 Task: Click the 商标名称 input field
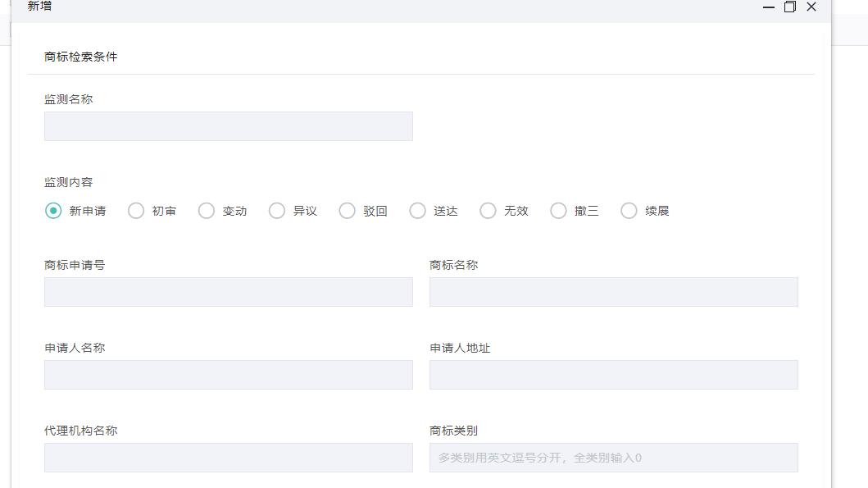(613, 292)
